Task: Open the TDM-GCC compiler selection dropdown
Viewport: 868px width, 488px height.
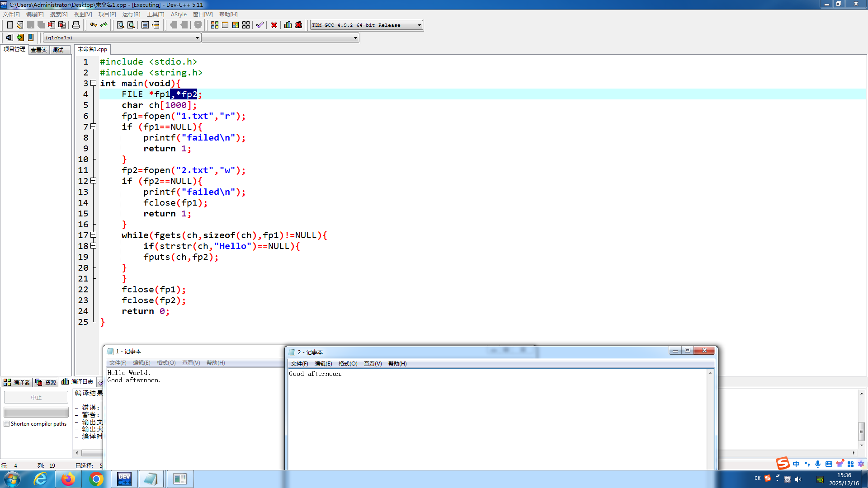Action: [x=419, y=25]
